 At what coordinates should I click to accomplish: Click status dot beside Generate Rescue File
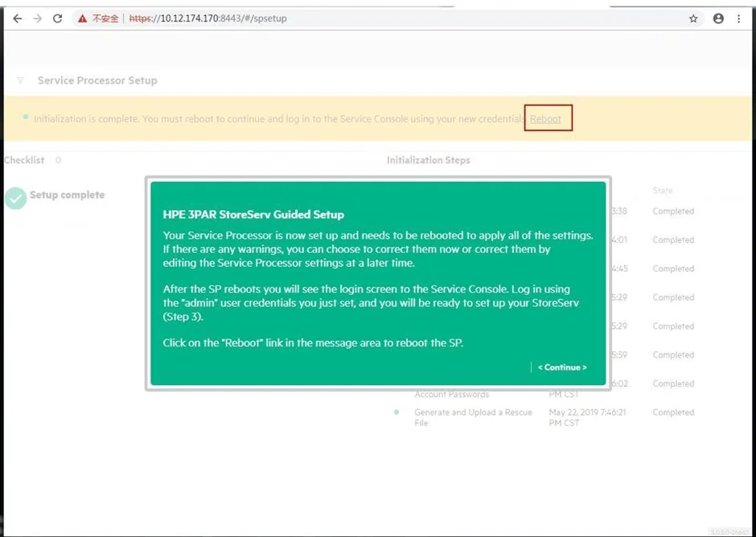click(396, 412)
